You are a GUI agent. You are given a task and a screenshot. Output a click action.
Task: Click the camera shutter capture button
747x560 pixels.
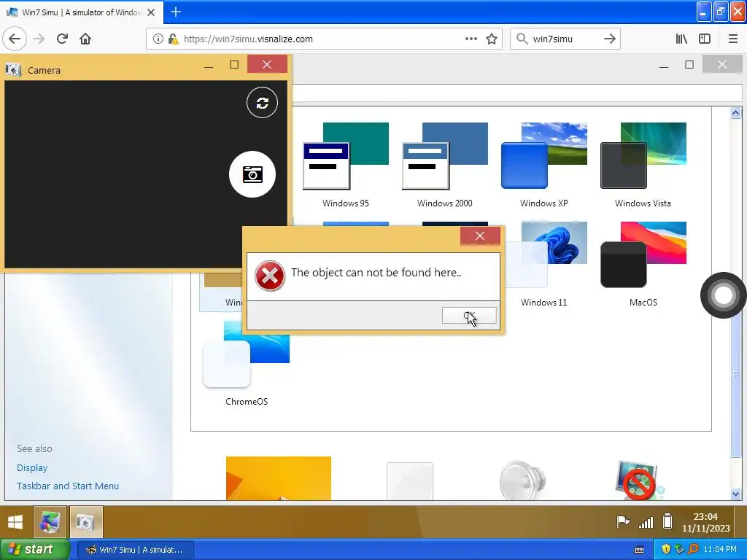252,174
